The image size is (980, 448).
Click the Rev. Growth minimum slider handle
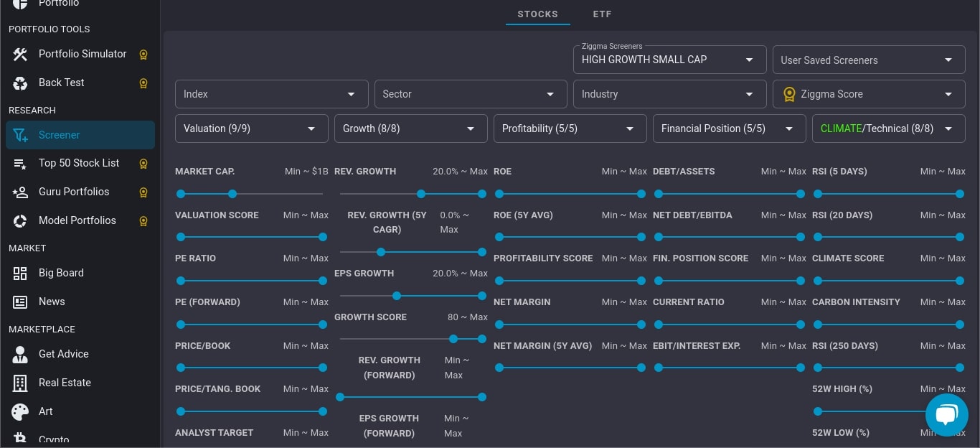click(421, 194)
